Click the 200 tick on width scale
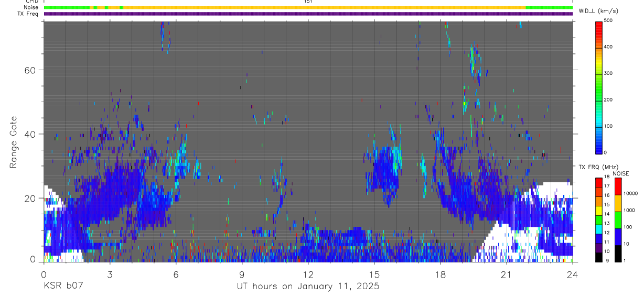 pyautogui.click(x=608, y=100)
